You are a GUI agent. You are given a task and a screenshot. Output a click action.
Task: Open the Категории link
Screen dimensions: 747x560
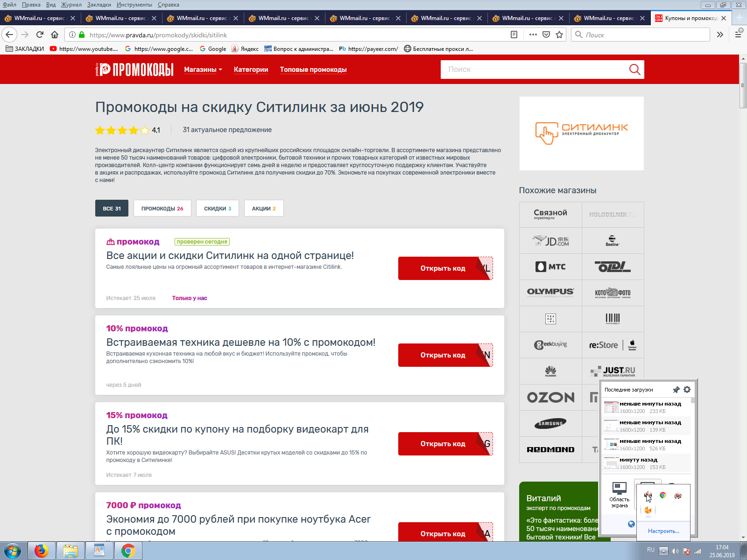pos(251,70)
